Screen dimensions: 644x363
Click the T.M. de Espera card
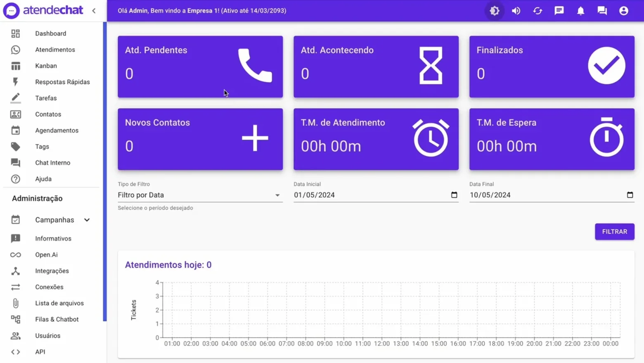(x=552, y=139)
